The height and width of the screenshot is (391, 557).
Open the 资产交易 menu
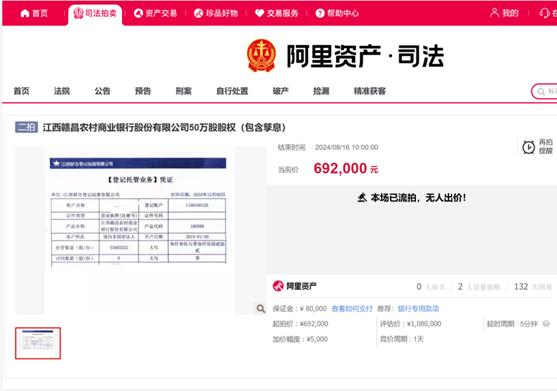tap(156, 13)
